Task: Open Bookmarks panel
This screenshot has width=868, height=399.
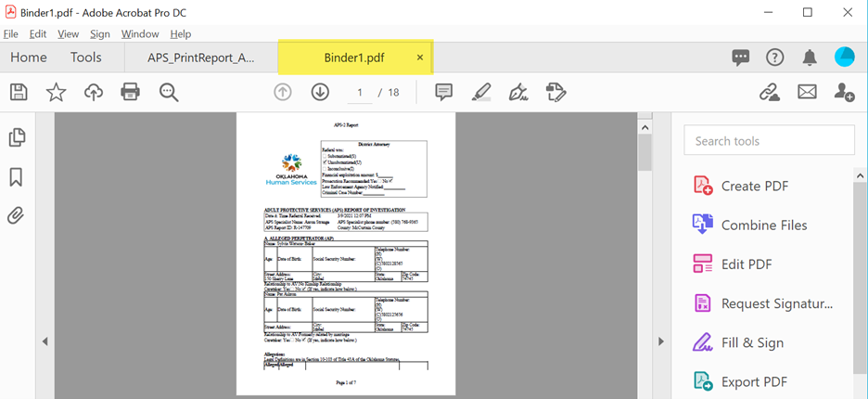Action: [x=16, y=177]
